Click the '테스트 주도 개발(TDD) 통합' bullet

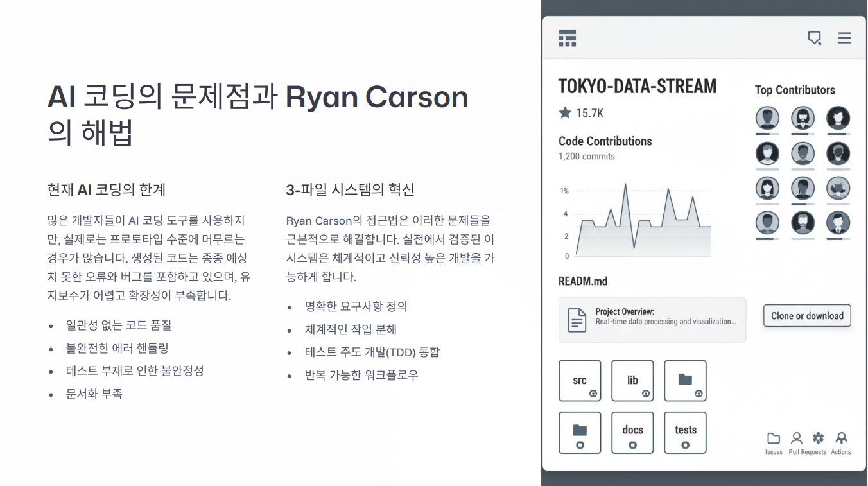[x=372, y=352]
